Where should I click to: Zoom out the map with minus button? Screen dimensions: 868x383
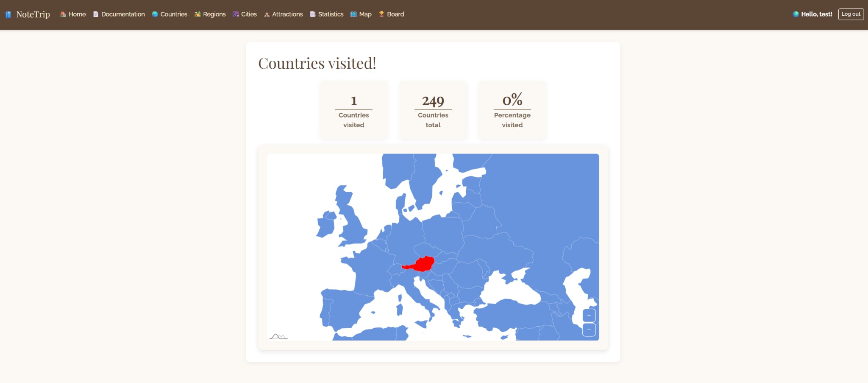pos(589,330)
